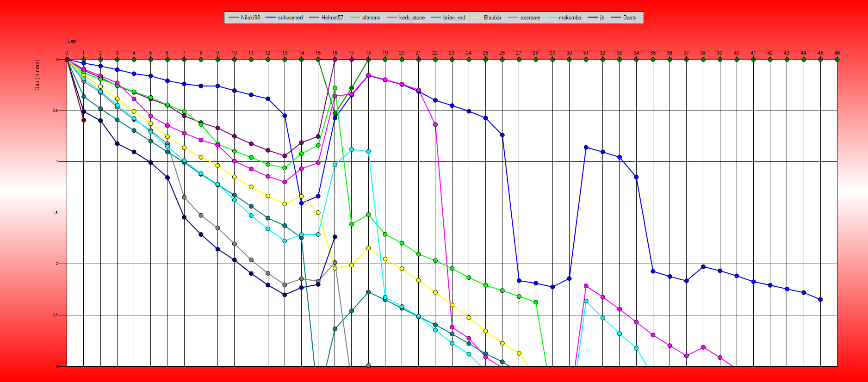The image size is (868, 382).
Task: Click brian_red's teal point at lap 16
Action: point(335,329)
